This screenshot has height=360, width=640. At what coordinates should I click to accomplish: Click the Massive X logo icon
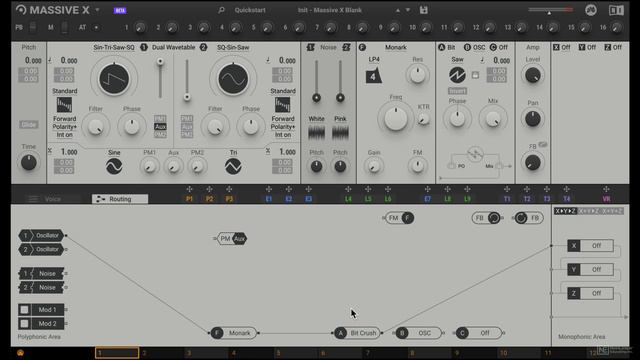click(20, 10)
